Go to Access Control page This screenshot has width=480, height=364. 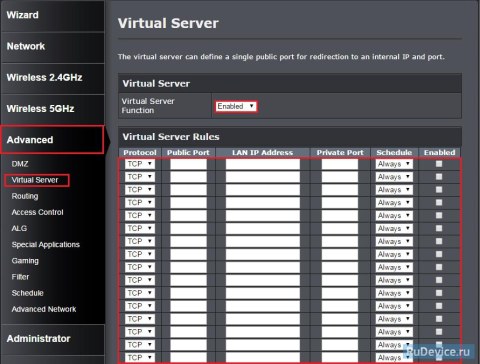click(37, 212)
